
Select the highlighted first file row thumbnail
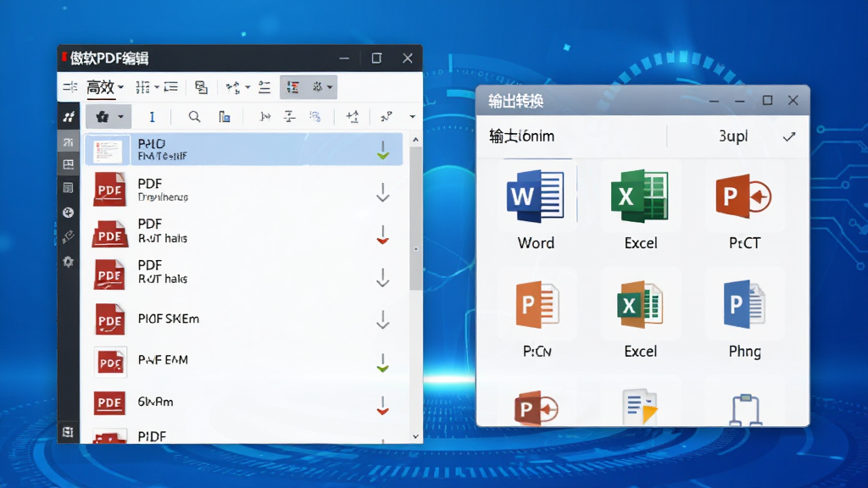pos(108,149)
